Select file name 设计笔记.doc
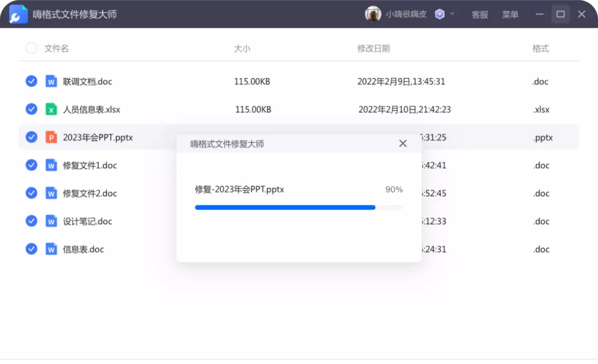 point(87,221)
